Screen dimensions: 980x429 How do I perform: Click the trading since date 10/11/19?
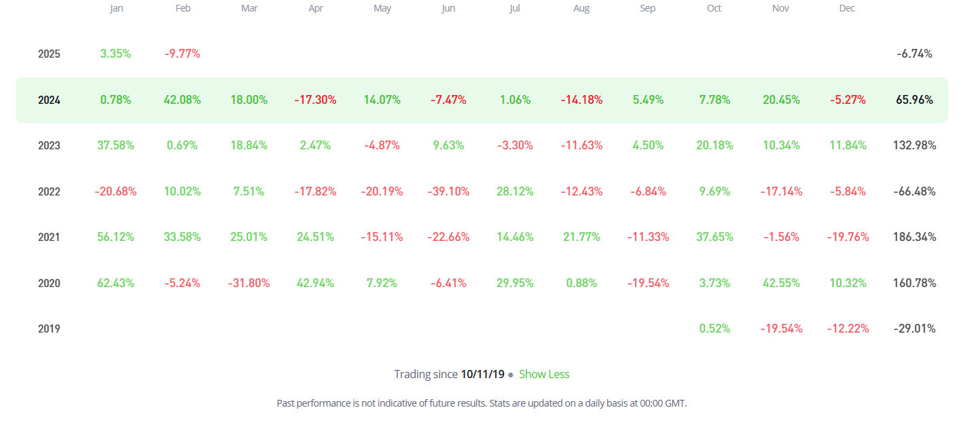coord(482,374)
